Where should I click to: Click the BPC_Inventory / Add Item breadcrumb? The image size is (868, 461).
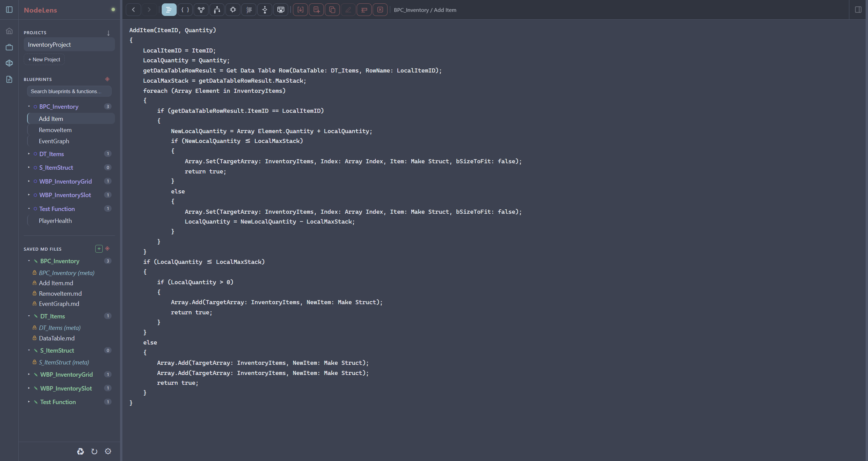[x=425, y=10]
